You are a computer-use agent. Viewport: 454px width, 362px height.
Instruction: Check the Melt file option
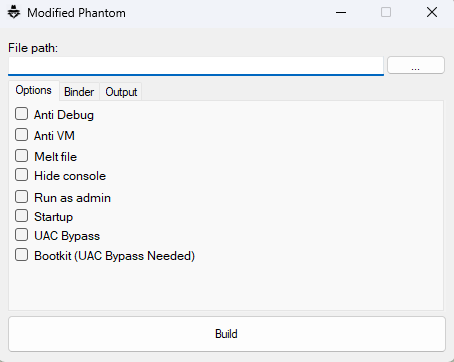[x=21, y=156]
